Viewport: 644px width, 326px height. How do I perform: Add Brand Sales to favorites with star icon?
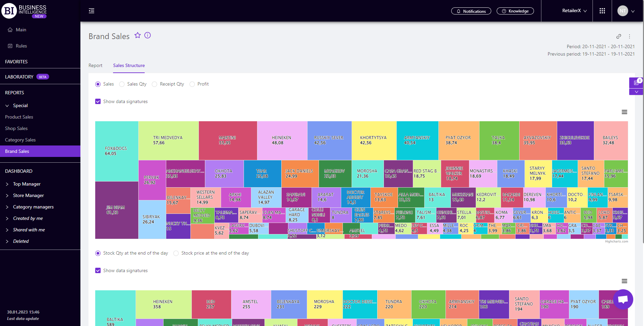(138, 35)
